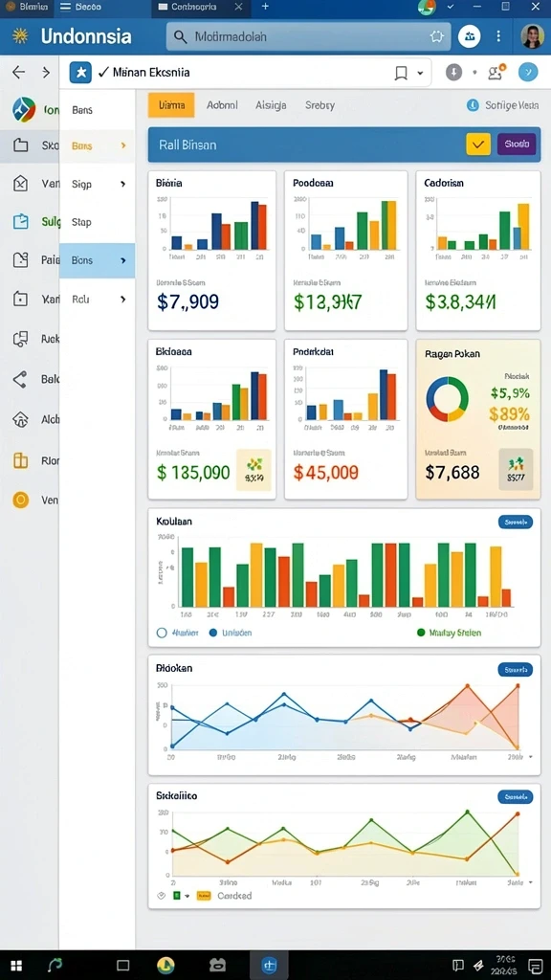Expand the highlighted Bons submenu arrow
551x980 pixels.
[x=123, y=260]
